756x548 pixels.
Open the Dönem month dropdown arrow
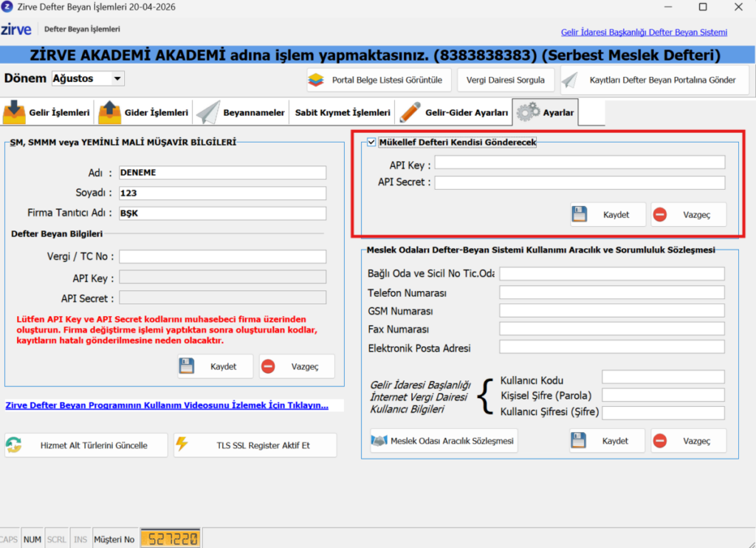[x=117, y=78]
